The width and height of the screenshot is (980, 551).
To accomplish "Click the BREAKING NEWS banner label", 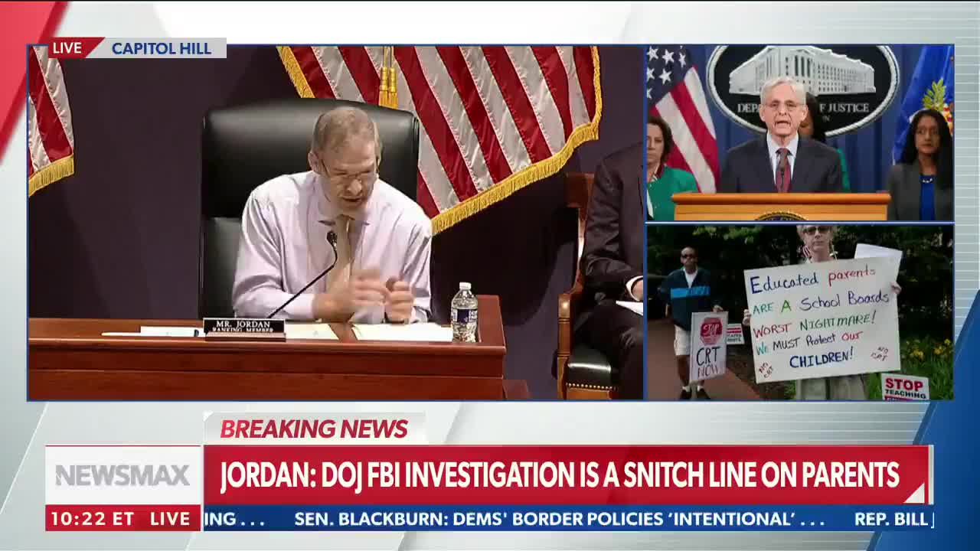I will point(314,429).
